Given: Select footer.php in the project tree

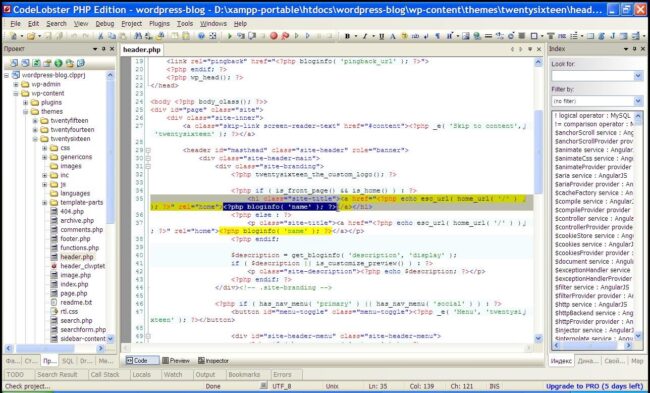Looking at the screenshot, I should coord(75,239).
